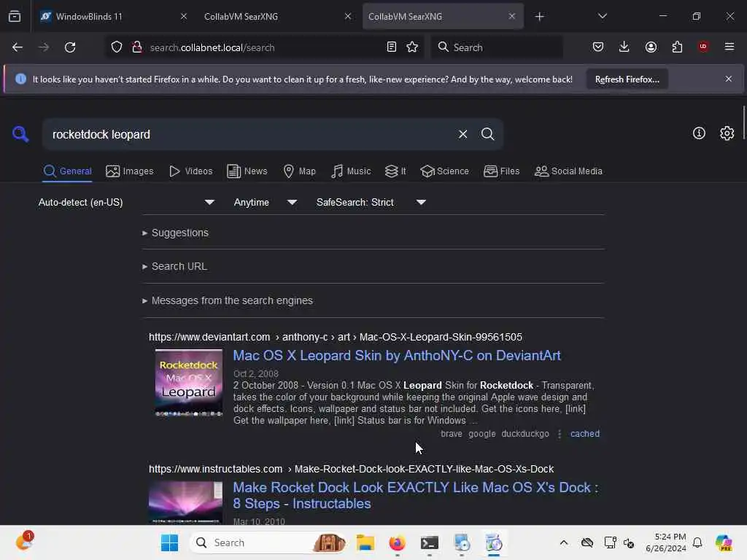Open the Extensions puzzle icon
Image resolution: width=747 pixels, height=560 pixels.
(x=677, y=47)
